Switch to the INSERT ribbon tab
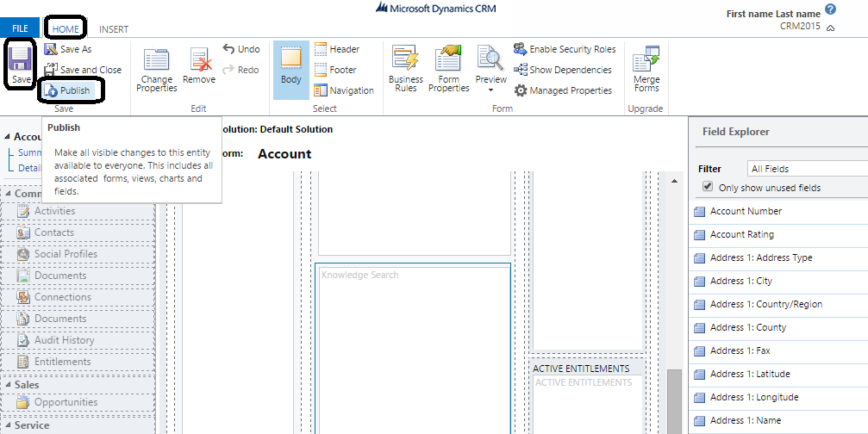 pos(114,29)
